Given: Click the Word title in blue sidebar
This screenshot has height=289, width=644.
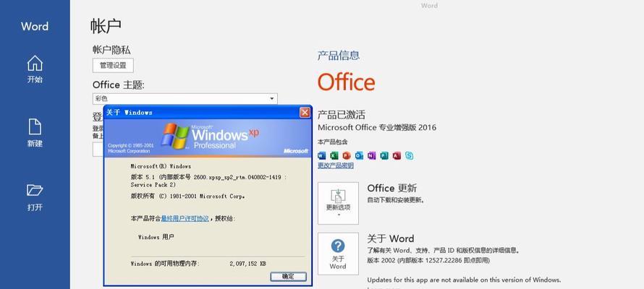Looking at the screenshot, I should coord(35,26).
